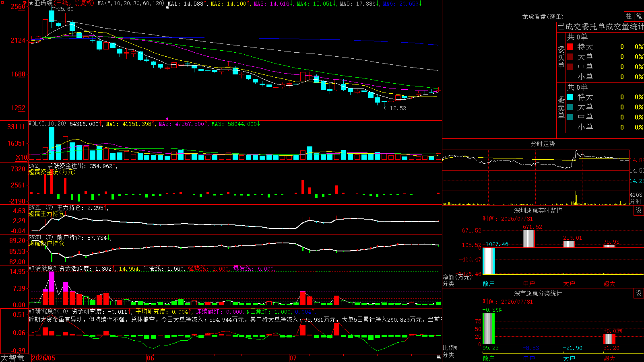Click the white sun-shaped marker above the K-line chart
Viewport: 644px width, 362px height.
pyautogui.click(x=167, y=8)
